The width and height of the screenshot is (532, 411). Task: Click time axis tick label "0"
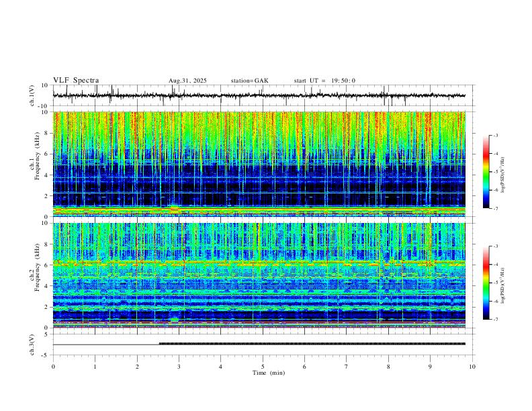[53, 367]
